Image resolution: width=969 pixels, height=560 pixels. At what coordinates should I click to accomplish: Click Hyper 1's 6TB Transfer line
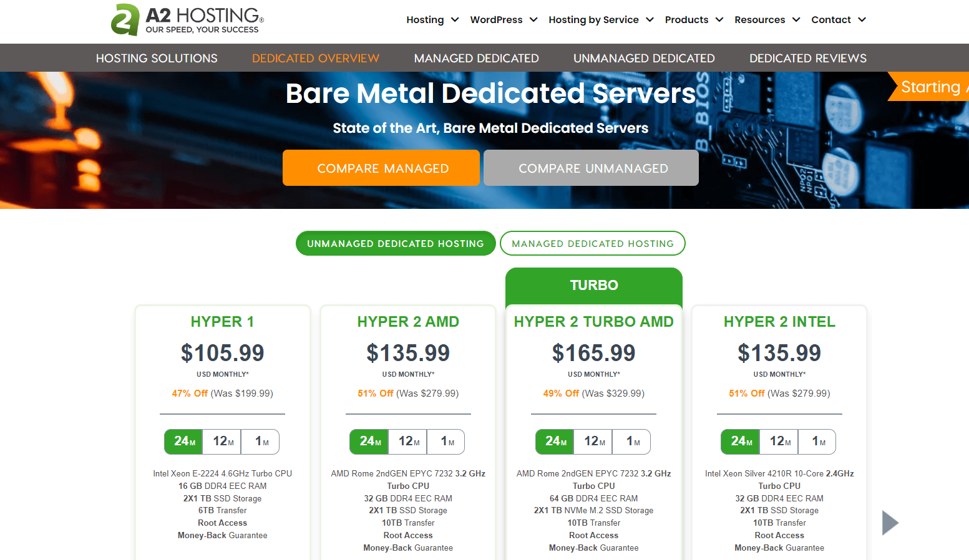click(222, 511)
